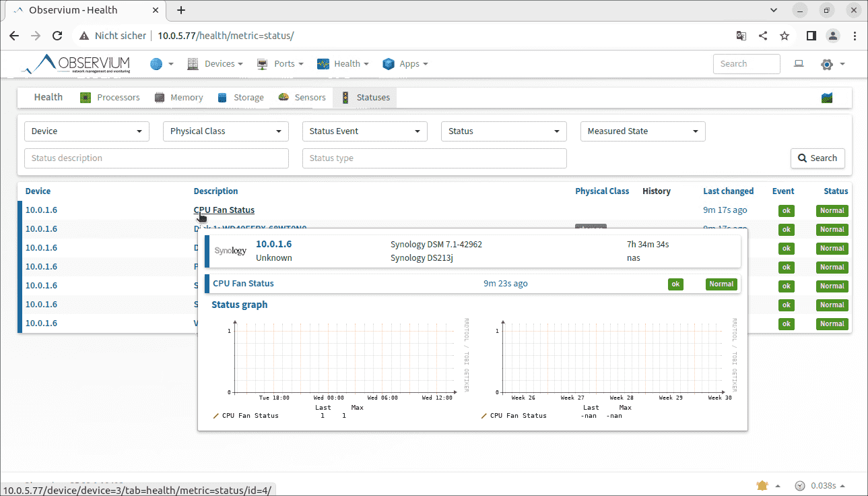Sort by Status column header

pos(836,191)
